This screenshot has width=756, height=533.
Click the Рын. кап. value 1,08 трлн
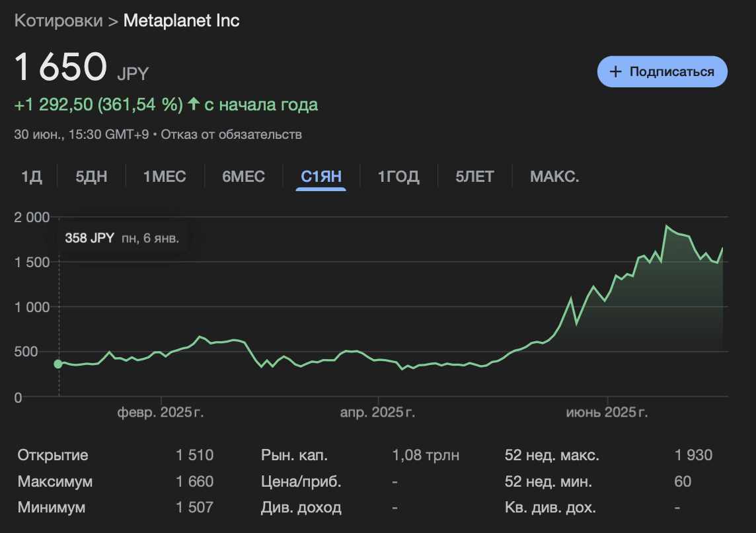[426, 455]
